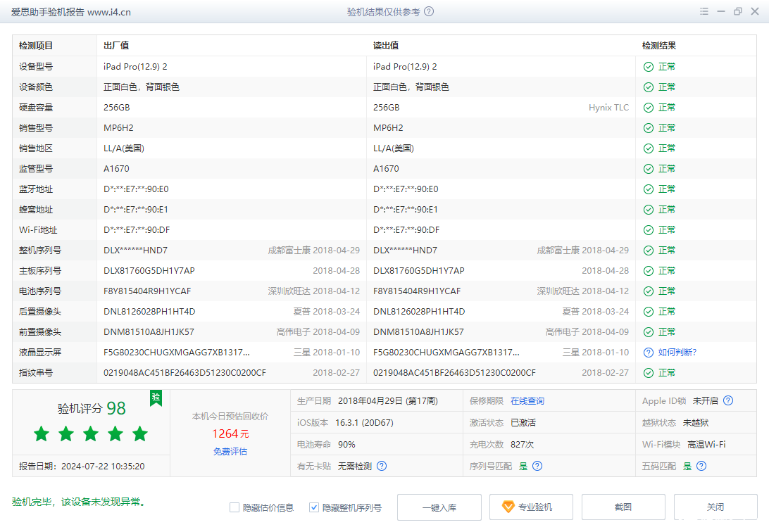Click 在线查询 warranty lookup link

coord(527,400)
